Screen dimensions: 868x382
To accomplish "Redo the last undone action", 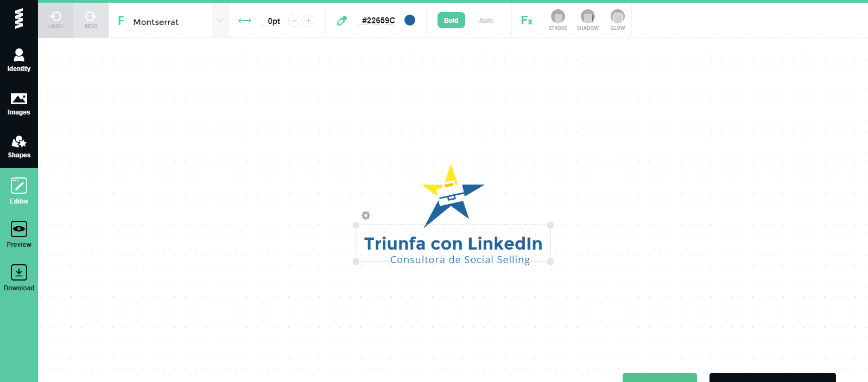I will coord(91,20).
